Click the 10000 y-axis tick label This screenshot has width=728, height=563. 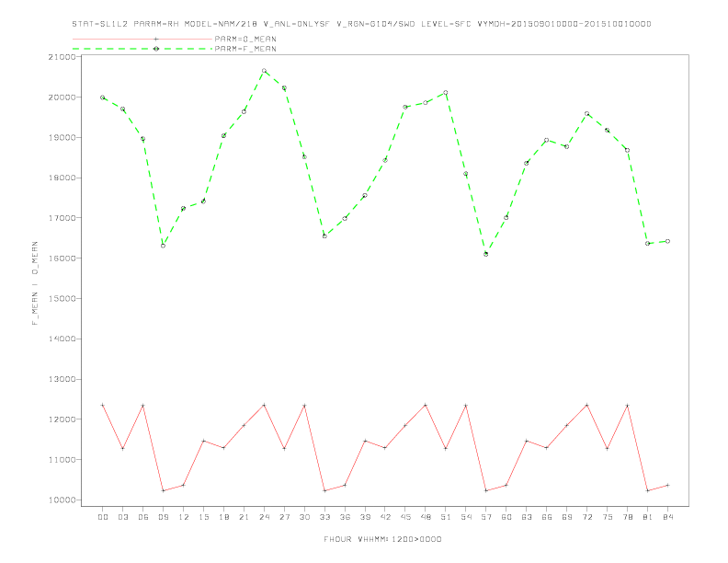(62, 500)
